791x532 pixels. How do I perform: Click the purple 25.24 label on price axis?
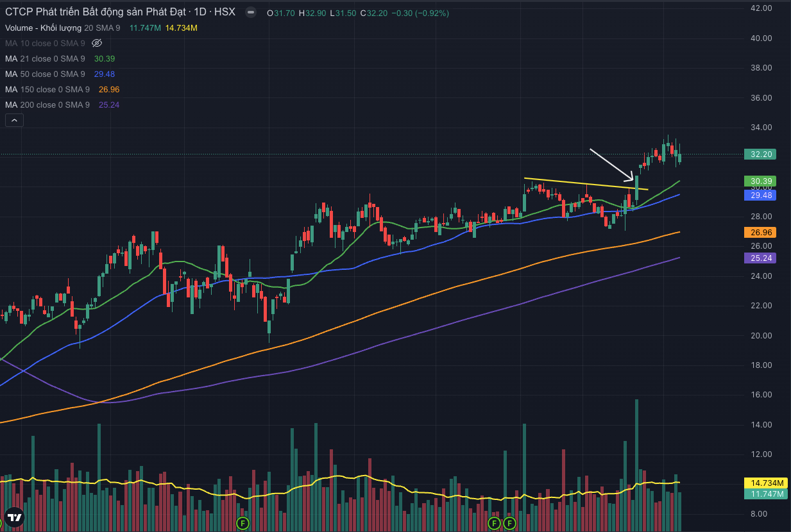pyautogui.click(x=760, y=258)
